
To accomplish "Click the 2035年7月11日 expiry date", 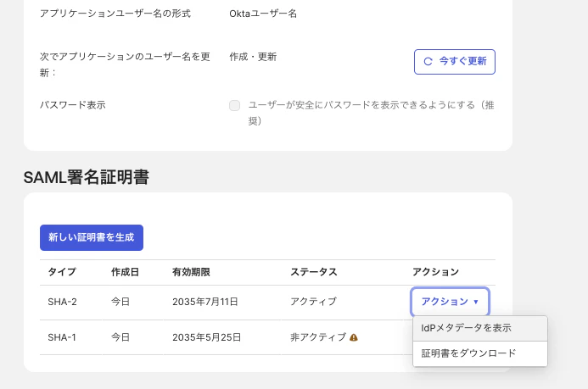I will 205,302.
